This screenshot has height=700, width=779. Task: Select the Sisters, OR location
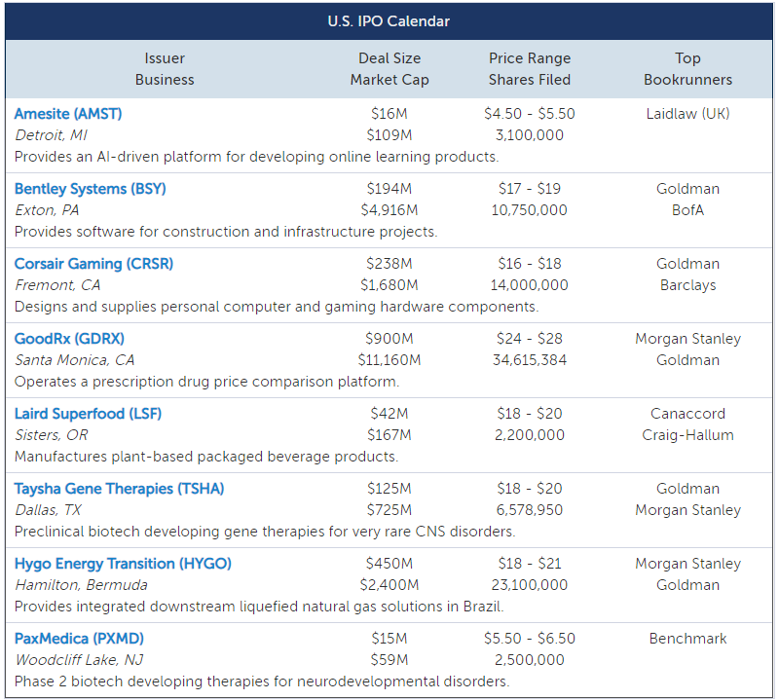click(52, 435)
